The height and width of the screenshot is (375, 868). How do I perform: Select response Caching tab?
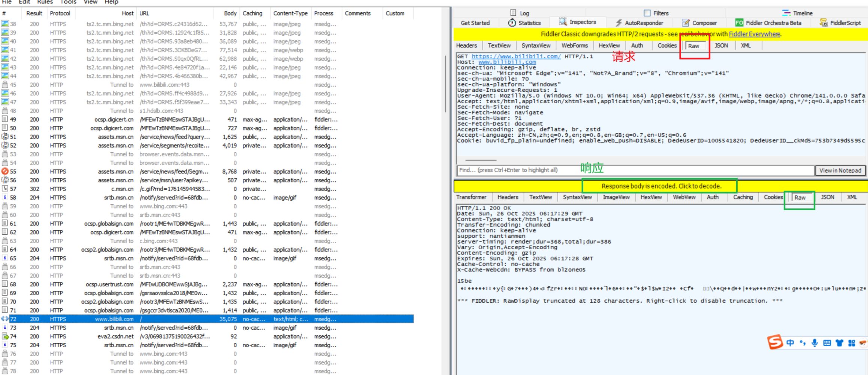(743, 197)
